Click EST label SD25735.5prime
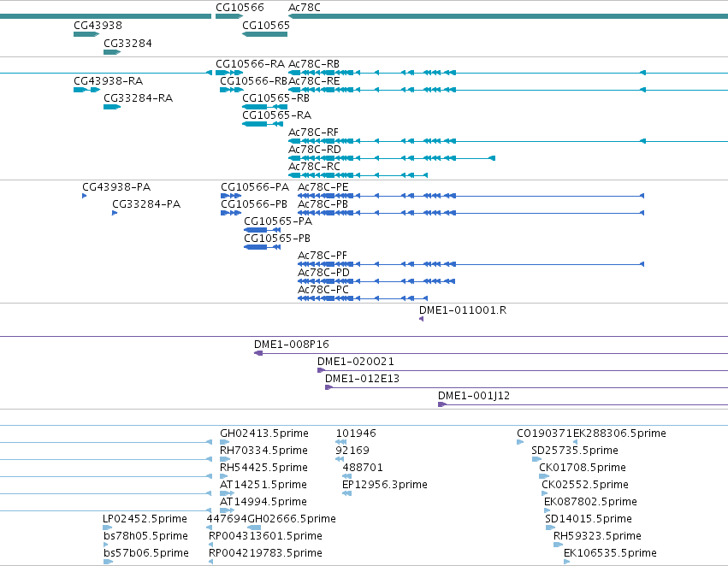The width and height of the screenshot is (728, 566). 575,451
